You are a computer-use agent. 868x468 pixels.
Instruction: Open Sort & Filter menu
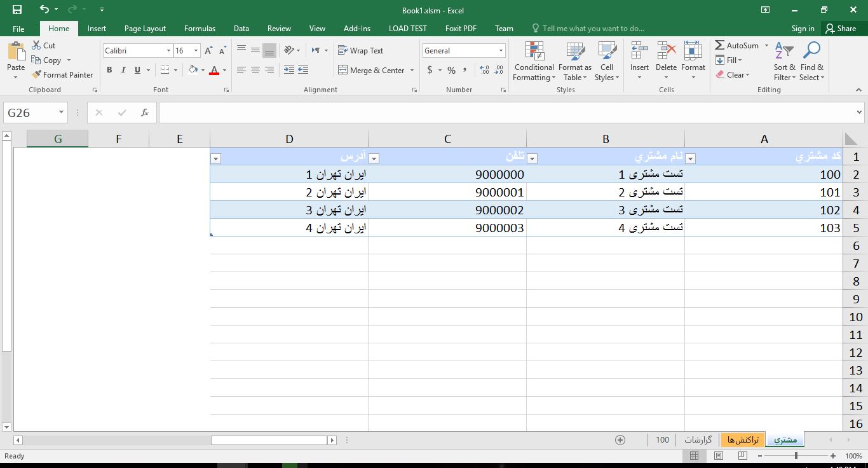(x=784, y=62)
